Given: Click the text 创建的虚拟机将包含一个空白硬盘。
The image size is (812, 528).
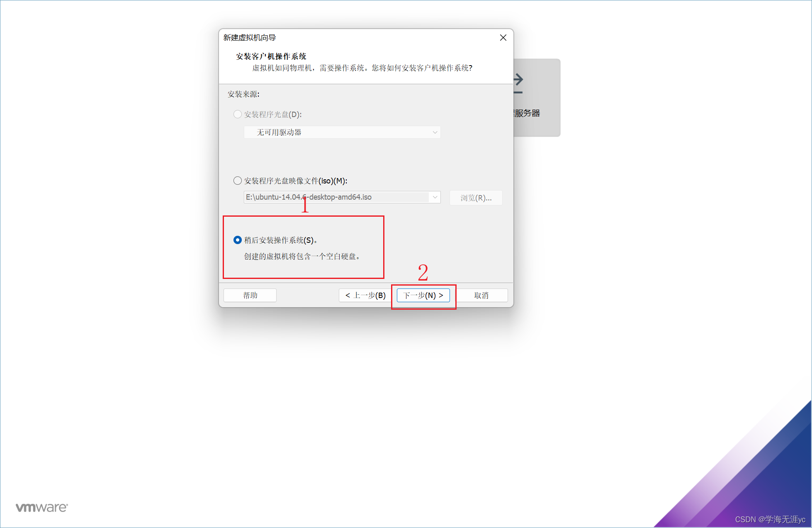Looking at the screenshot, I should click(x=303, y=257).
